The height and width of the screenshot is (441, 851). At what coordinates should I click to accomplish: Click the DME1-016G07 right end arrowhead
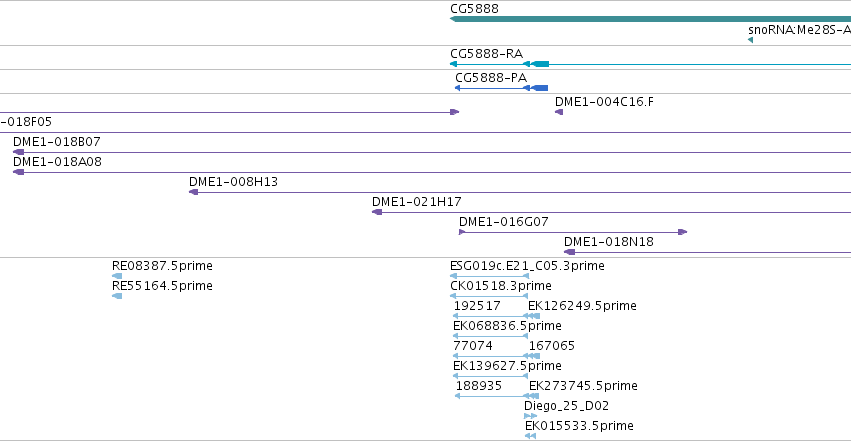(x=683, y=232)
